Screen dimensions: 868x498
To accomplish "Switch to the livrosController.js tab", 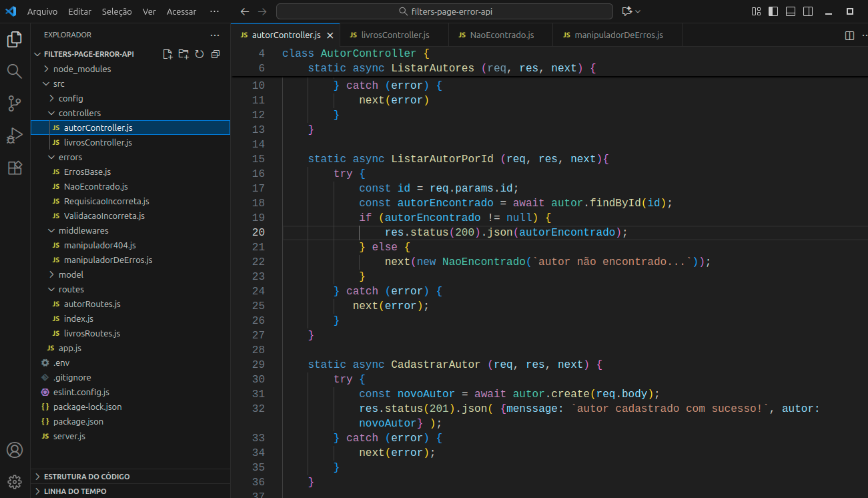I will click(x=395, y=35).
